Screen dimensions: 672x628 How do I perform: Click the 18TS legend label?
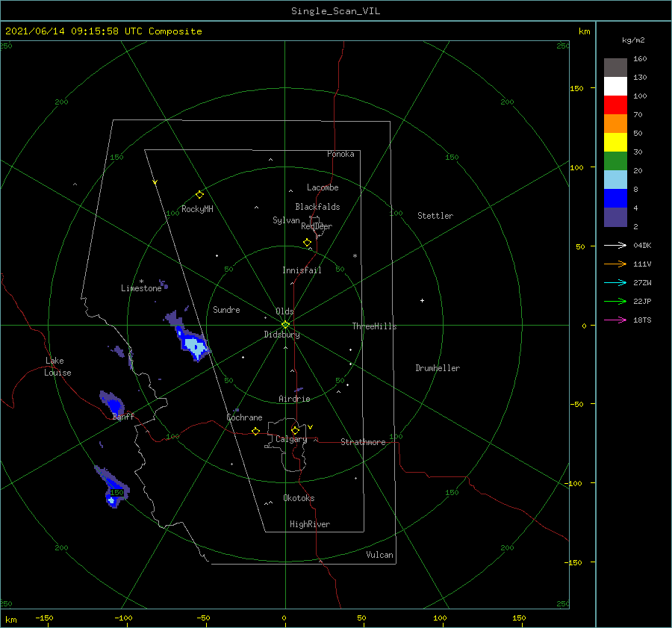[x=642, y=320]
